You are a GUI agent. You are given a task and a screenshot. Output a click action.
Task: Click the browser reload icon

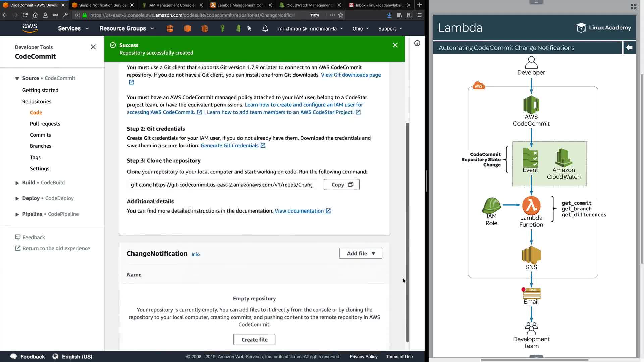25,15
